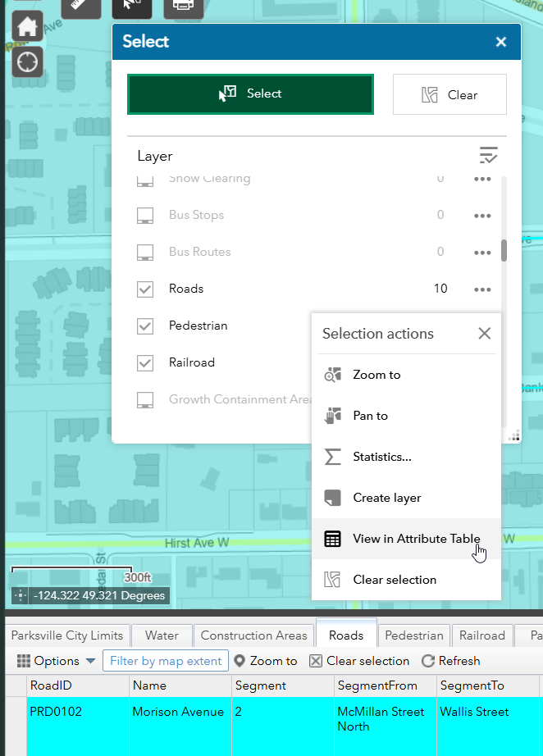The width and height of the screenshot is (543, 756).
Task: Click the Wallis Street cell
Action: click(488, 726)
